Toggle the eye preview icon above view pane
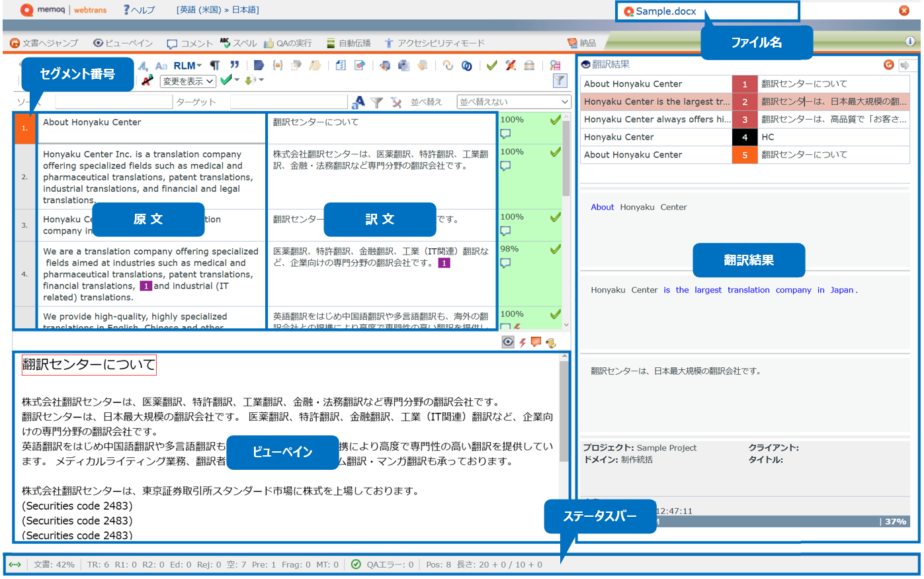The width and height of the screenshot is (924, 579). 507,342
